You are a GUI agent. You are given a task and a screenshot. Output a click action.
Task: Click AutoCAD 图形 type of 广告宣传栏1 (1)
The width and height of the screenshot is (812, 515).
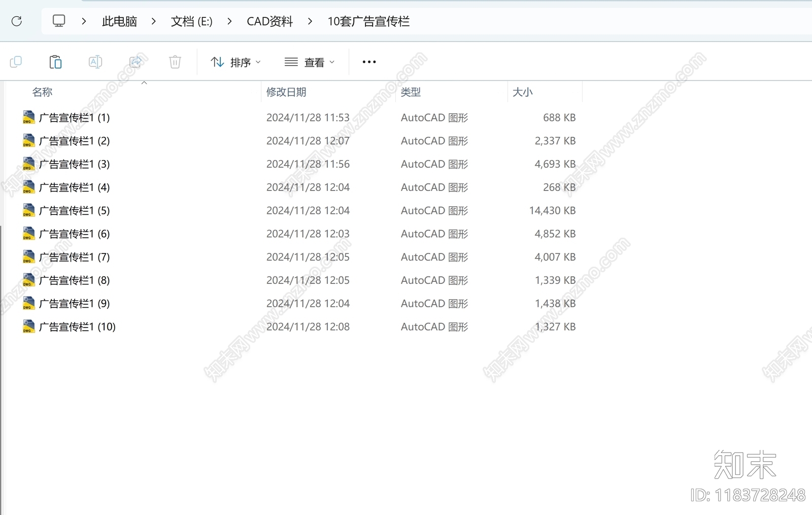coord(434,118)
